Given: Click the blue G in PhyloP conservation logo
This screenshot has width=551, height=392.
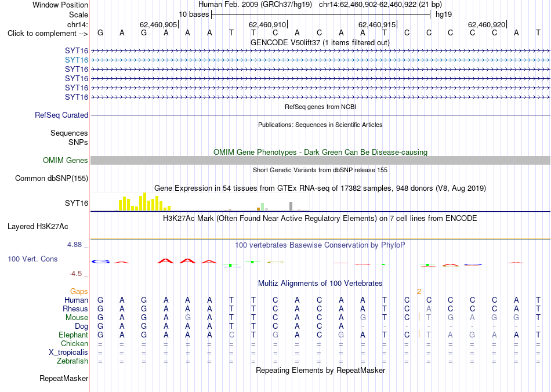Looking at the screenshot, I should 100,262.
